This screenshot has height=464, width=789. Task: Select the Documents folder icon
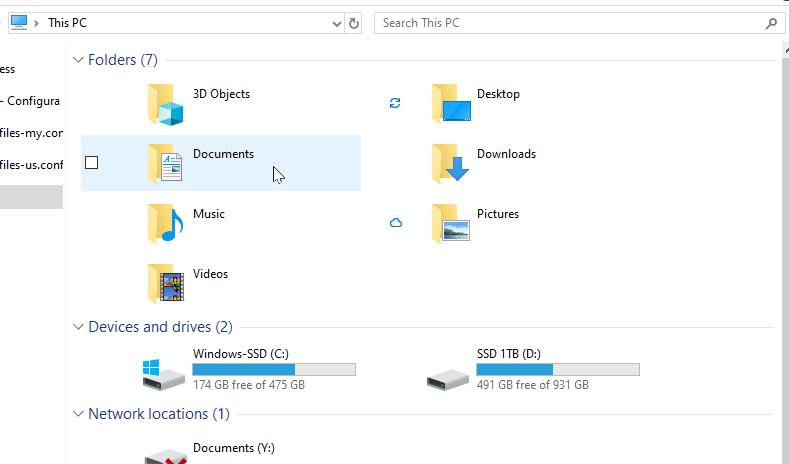[x=166, y=163]
